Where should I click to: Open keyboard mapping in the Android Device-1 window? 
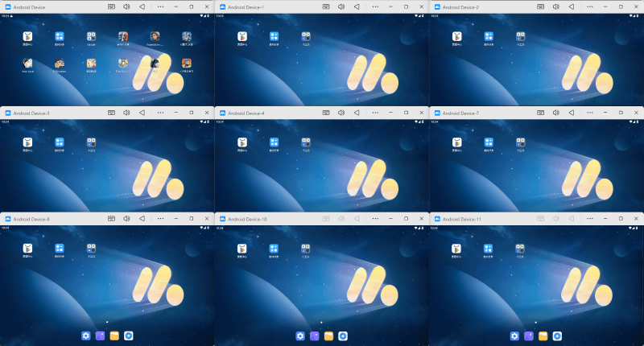(326, 7)
